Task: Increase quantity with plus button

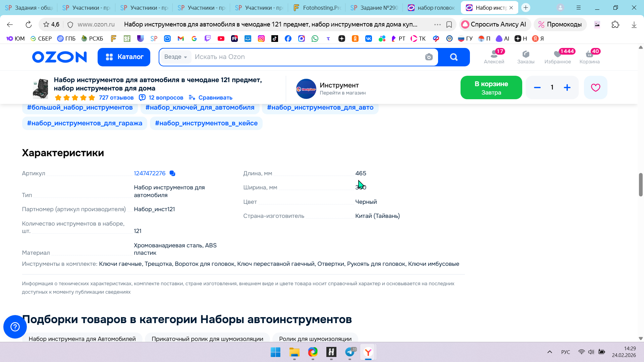Action: point(567,87)
